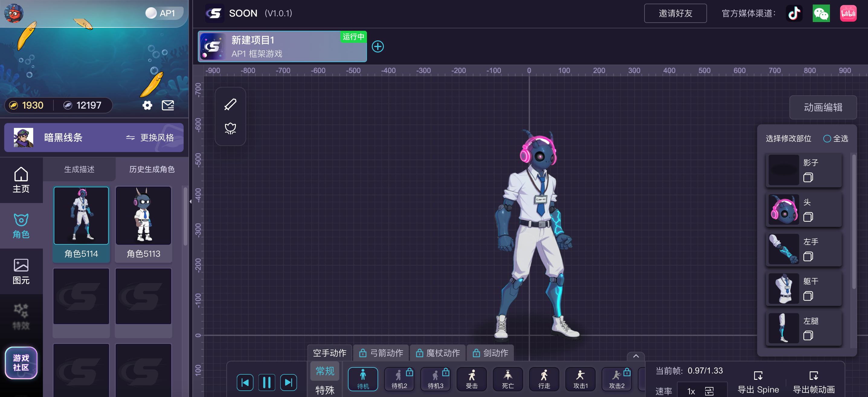Select locked 魔杖动作 tab

click(x=438, y=353)
